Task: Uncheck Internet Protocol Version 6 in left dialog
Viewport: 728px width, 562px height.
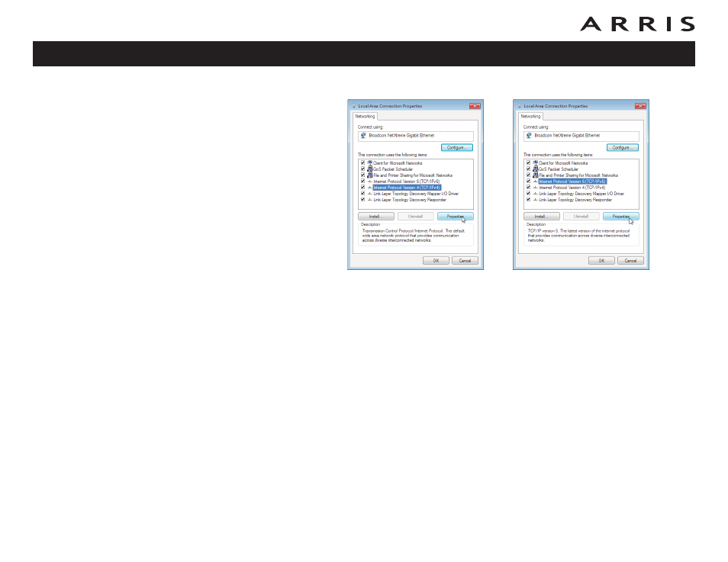Action: 362,181
